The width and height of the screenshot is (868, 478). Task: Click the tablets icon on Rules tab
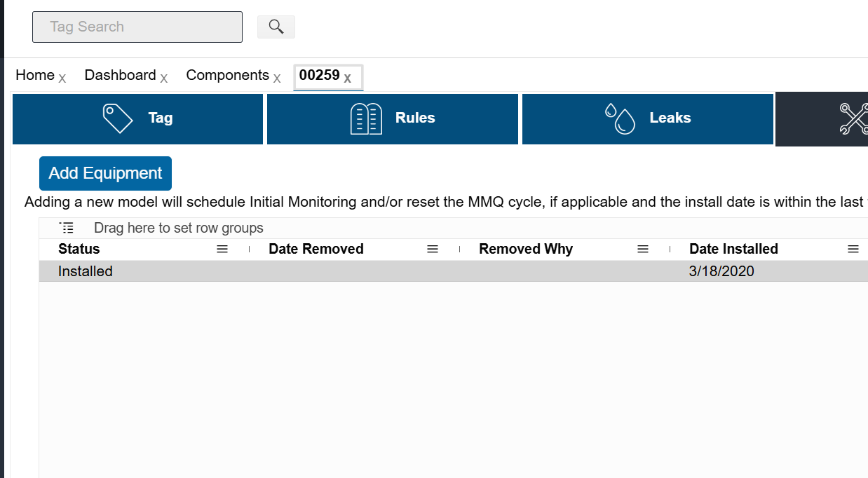[x=366, y=118]
